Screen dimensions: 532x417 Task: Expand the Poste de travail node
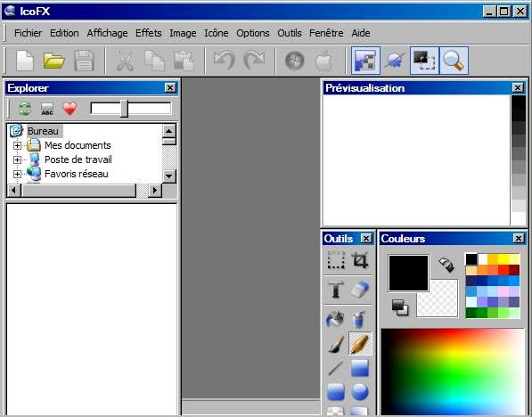(17, 159)
